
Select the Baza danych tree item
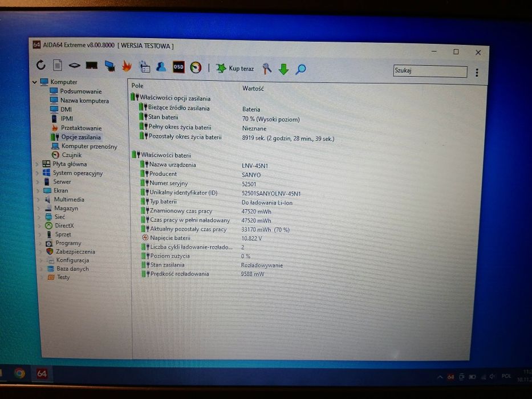(72, 268)
